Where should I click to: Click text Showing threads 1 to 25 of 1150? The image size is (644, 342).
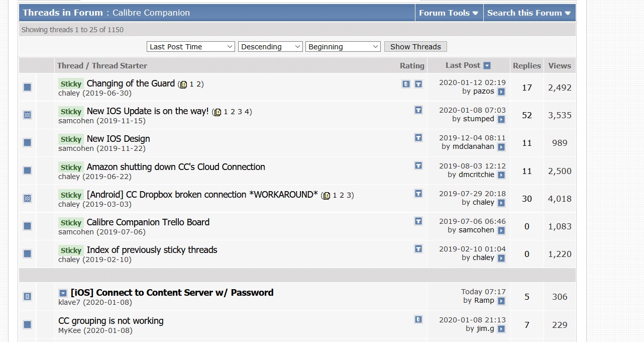tap(72, 30)
